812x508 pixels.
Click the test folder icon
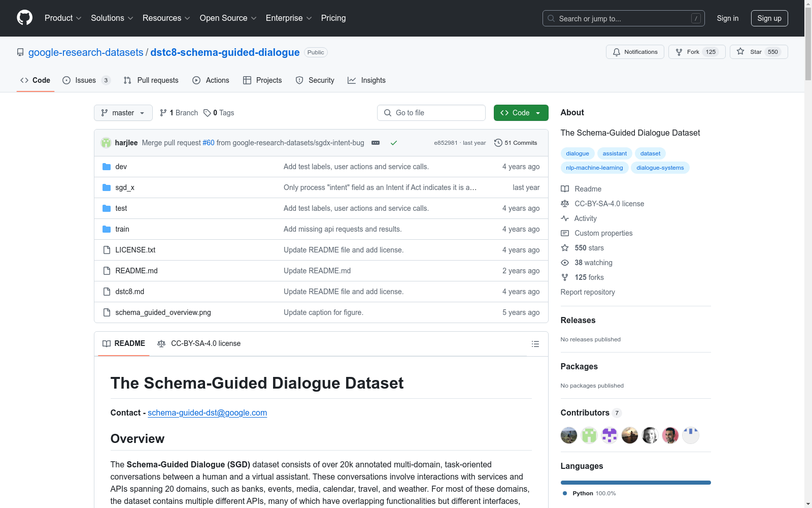pyautogui.click(x=107, y=208)
